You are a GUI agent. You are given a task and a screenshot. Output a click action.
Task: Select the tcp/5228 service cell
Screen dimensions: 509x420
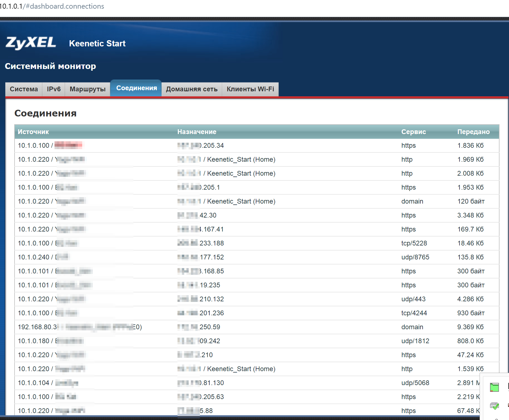[414, 243]
